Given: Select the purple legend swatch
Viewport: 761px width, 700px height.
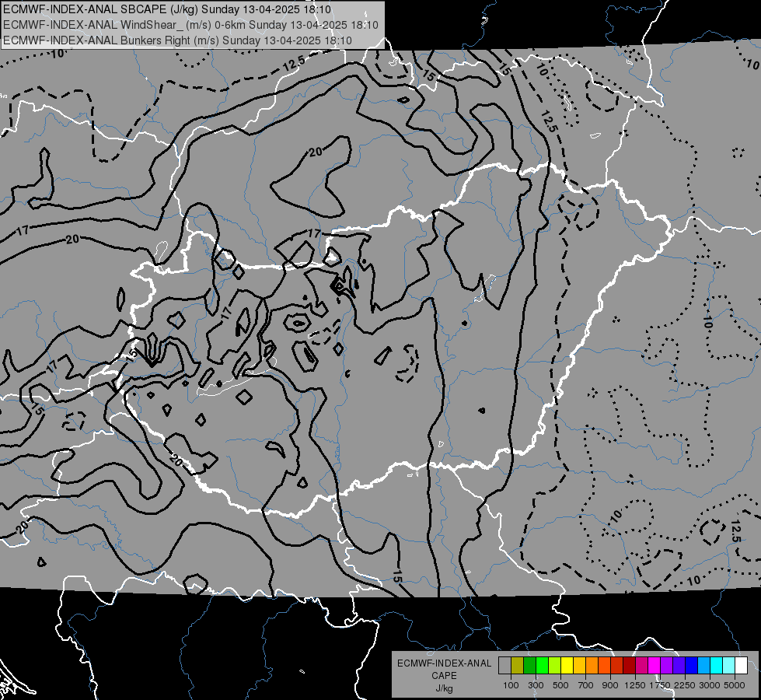Looking at the screenshot, I should click(667, 666).
